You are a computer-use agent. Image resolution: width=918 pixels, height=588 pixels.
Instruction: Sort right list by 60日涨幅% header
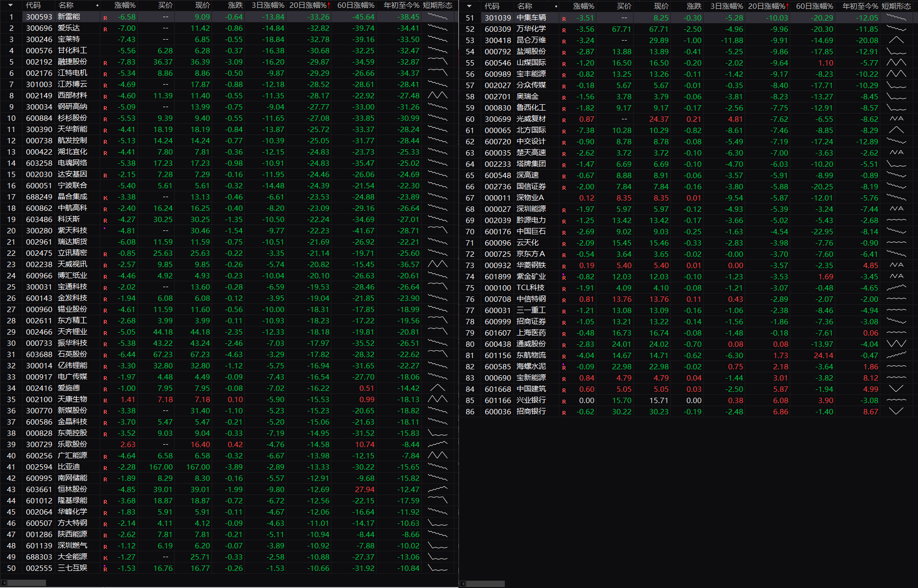pyautogui.click(x=814, y=6)
